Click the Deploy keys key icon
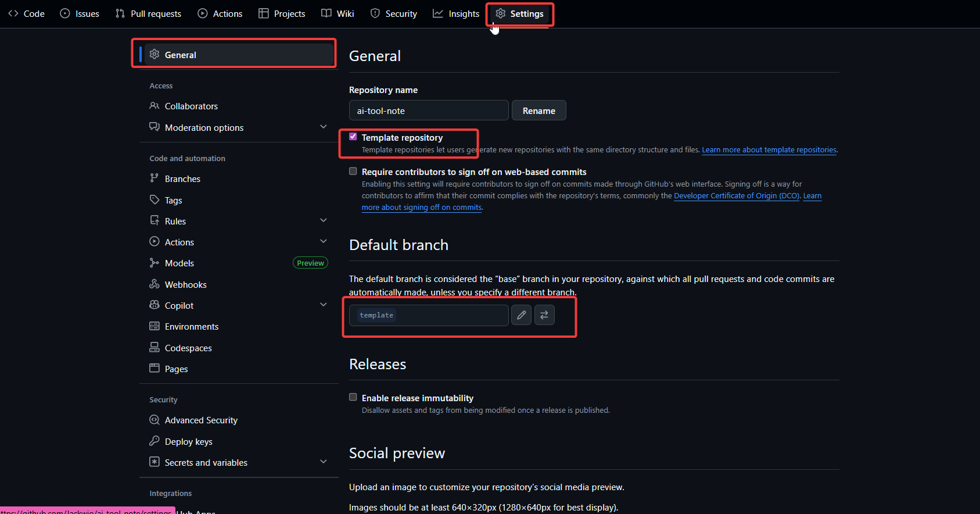The image size is (980, 514). tap(155, 441)
